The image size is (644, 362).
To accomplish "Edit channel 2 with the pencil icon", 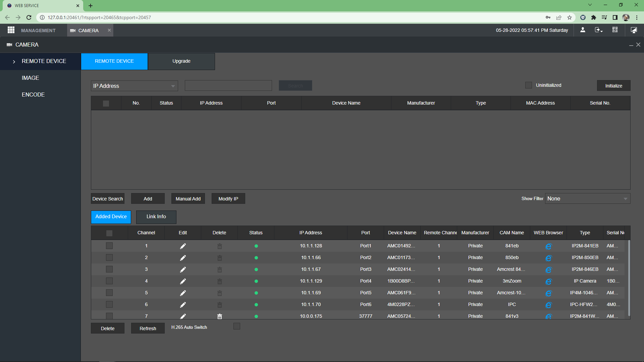I will [183, 258].
